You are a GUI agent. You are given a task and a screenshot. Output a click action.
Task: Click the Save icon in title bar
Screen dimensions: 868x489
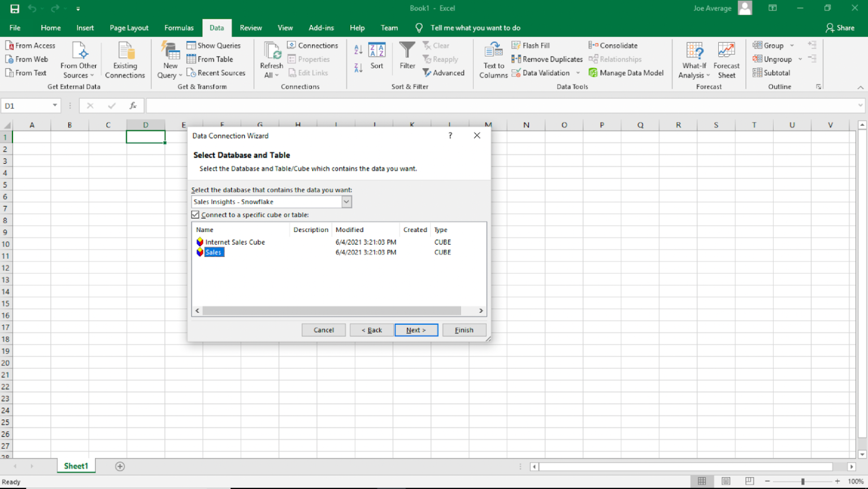point(15,8)
